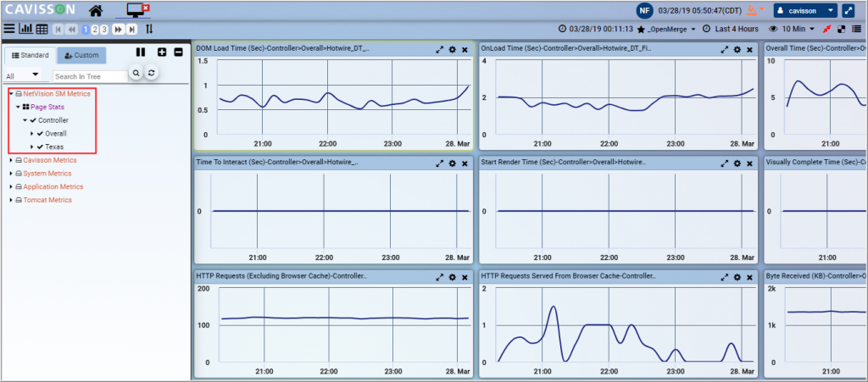868x382 pixels.
Task: Select page 2 of graphs
Action: coord(95,30)
